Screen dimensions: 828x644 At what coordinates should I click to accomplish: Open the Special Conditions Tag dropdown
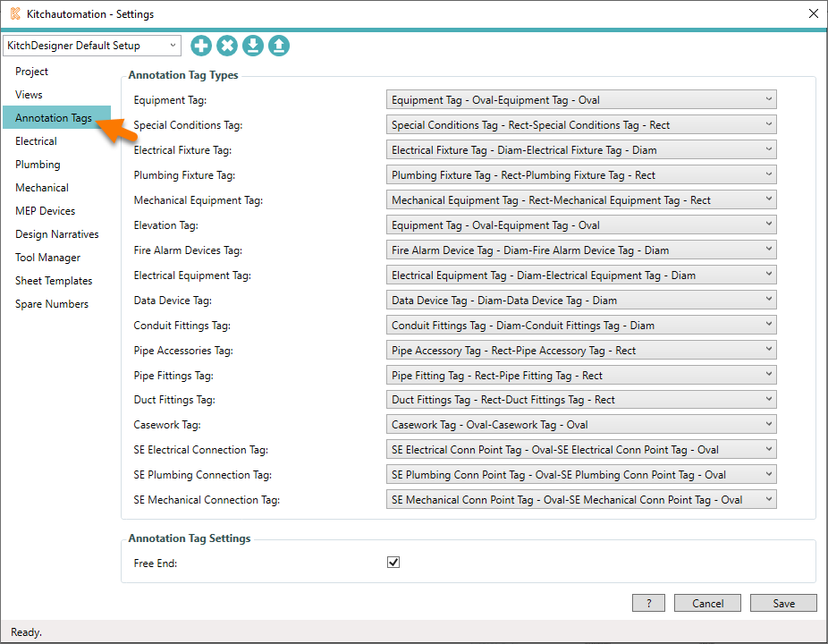point(580,124)
